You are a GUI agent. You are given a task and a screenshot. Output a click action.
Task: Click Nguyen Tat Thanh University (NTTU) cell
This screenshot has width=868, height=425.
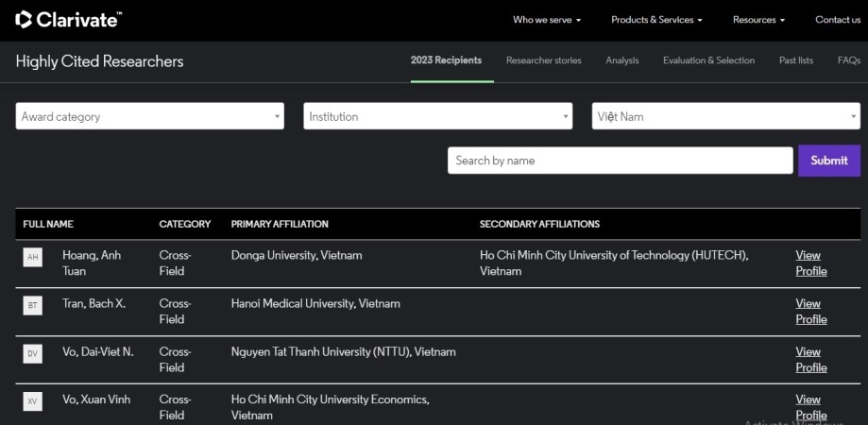coord(344,351)
